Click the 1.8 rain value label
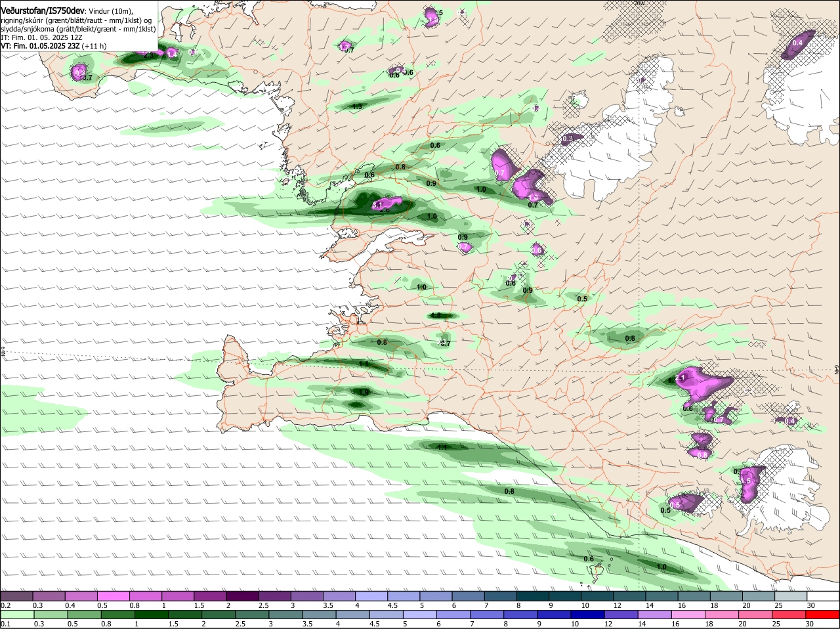840x629 pixels. pos(436,315)
